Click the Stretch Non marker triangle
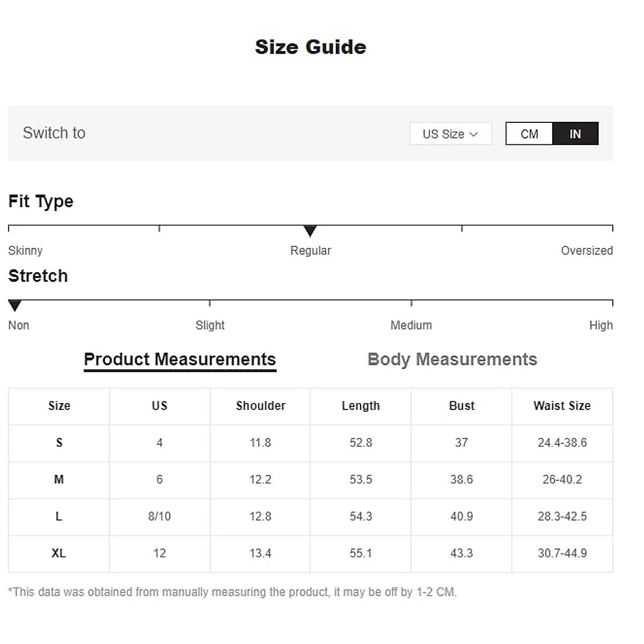 [15, 306]
